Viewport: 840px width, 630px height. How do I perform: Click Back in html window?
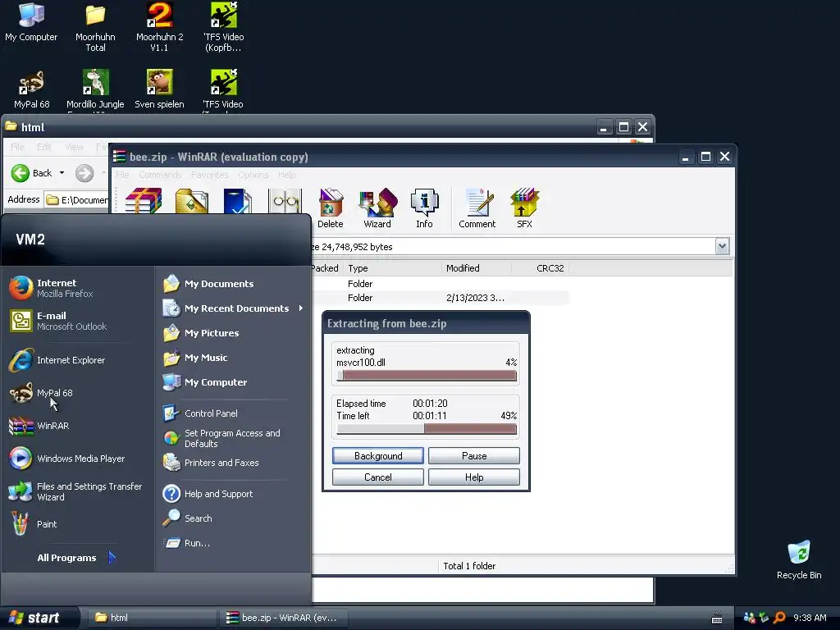click(32, 173)
